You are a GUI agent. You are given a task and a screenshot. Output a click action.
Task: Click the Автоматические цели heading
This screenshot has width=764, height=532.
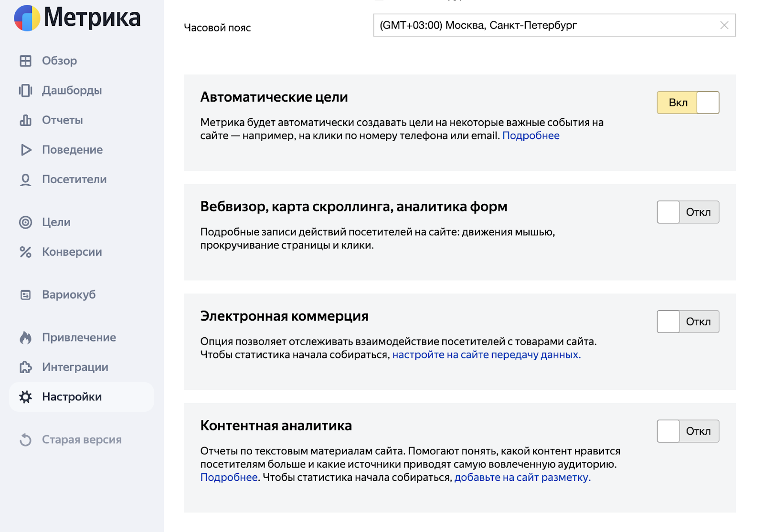pyautogui.click(x=274, y=97)
